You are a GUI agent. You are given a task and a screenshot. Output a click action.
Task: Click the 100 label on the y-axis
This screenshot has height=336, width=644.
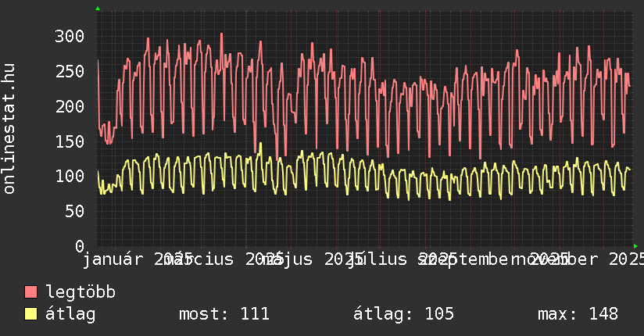tap(70, 176)
